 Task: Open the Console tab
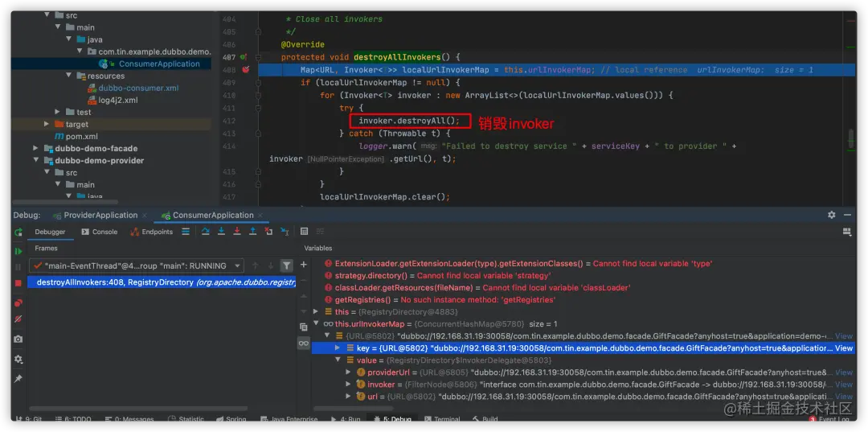point(100,232)
